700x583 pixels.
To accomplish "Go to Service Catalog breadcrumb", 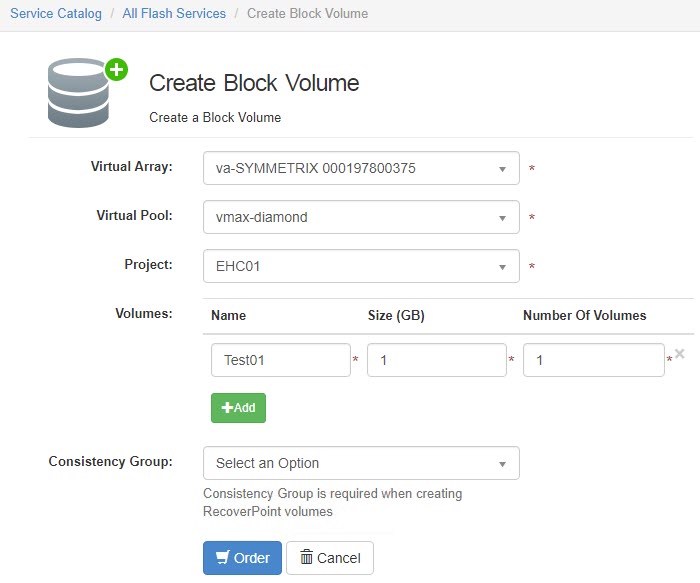I will pyautogui.click(x=56, y=13).
